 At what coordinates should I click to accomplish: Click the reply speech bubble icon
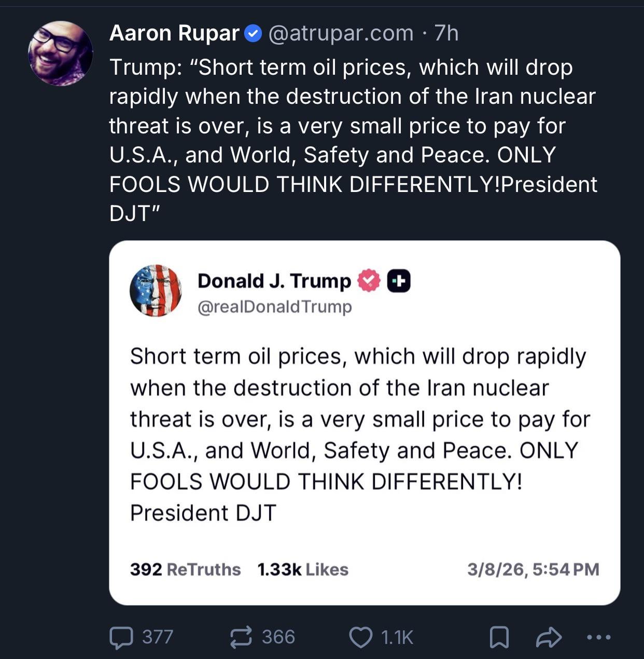[x=121, y=637]
